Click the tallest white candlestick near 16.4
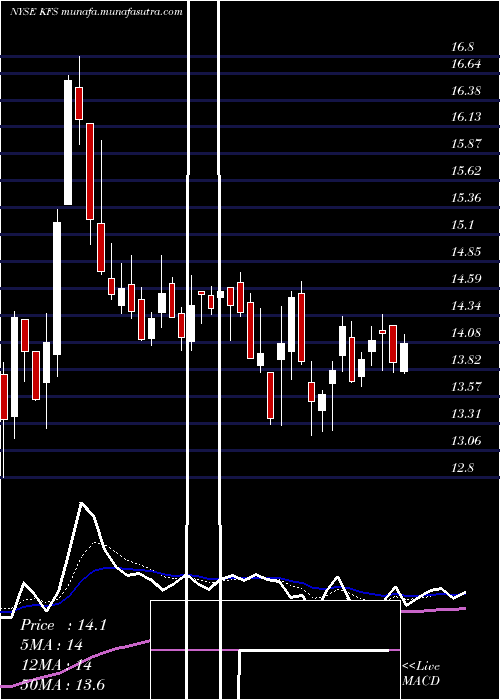This screenshot has height=700, width=500. click(x=68, y=142)
